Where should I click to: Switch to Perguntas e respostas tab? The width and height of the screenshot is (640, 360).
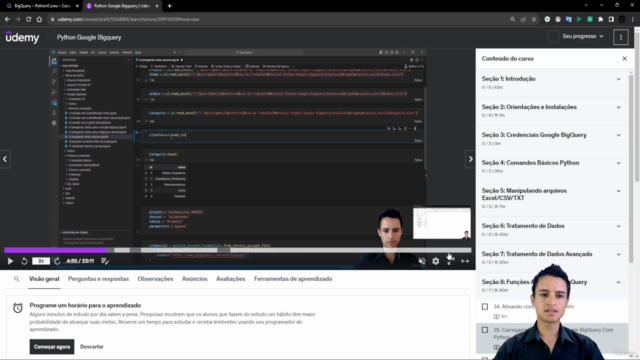pyautogui.click(x=98, y=279)
